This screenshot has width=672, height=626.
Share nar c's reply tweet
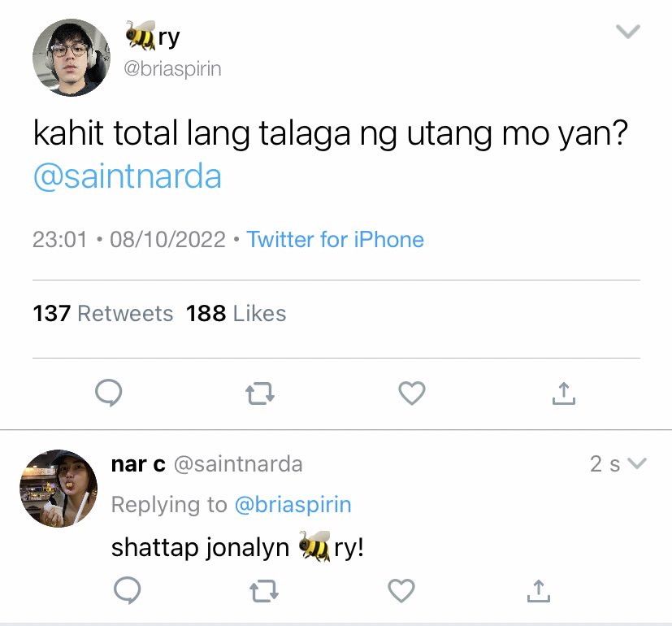pos(538,591)
